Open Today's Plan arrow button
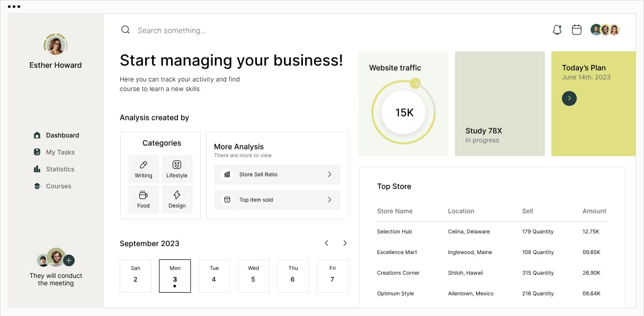The height and width of the screenshot is (316, 644). point(569,98)
